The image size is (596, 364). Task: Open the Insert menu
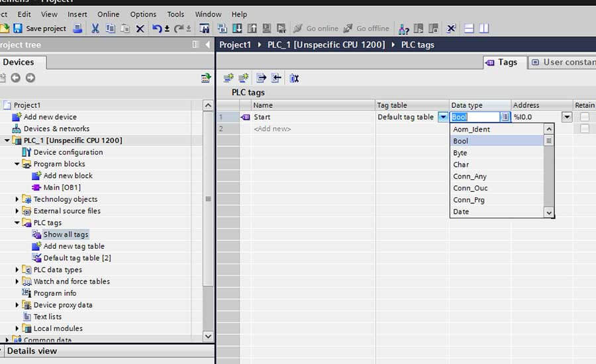[77, 15]
